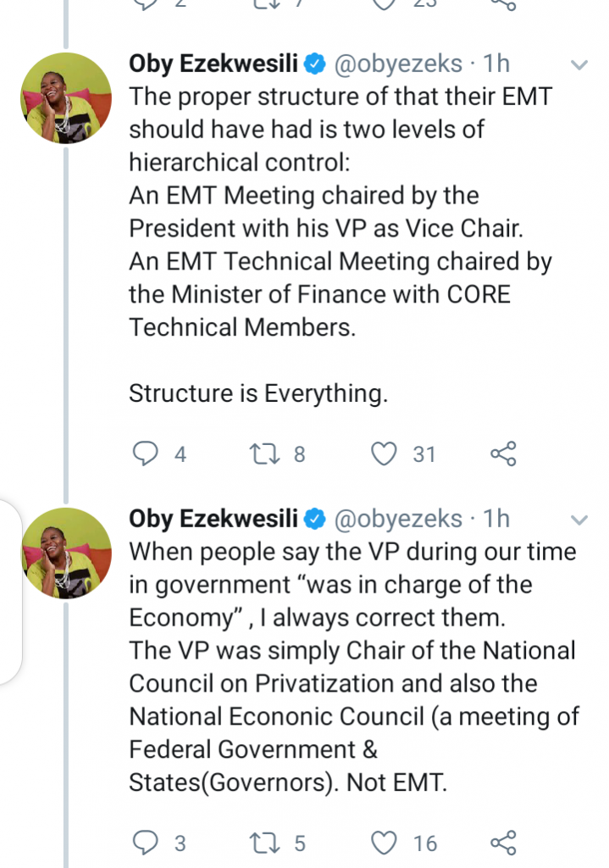Open profile photo beside the EMT structure tweet
Image resolution: width=609 pixels, height=868 pixels.
pyautogui.click(x=66, y=97)
